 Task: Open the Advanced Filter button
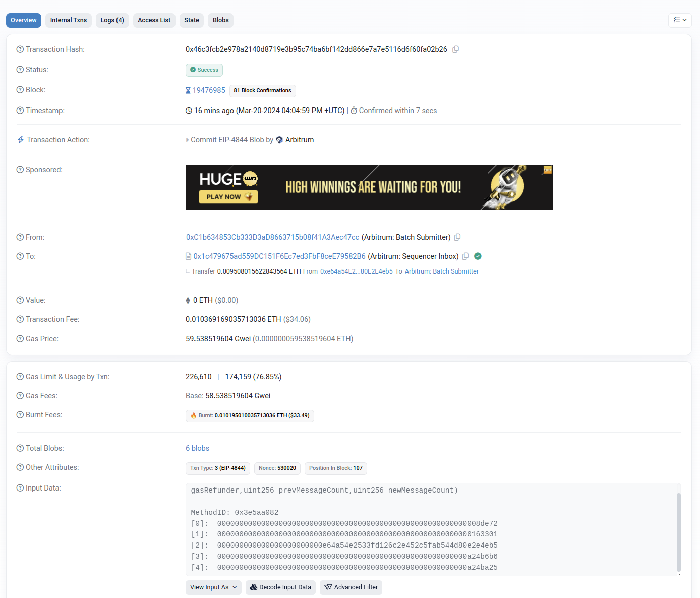(x=351, y=587)
